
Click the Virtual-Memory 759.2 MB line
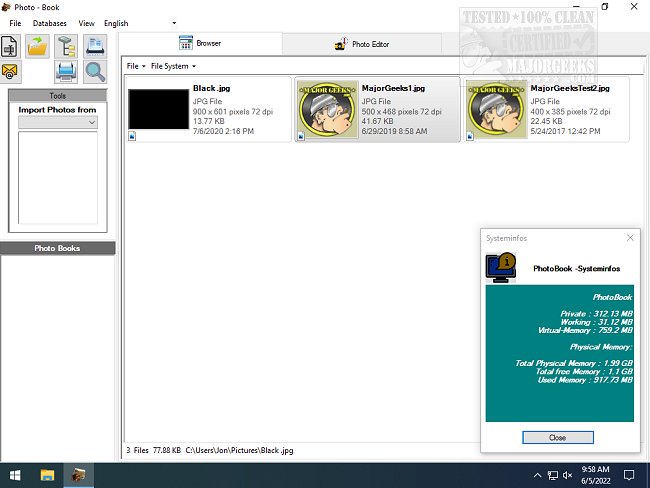pos(585,330)
